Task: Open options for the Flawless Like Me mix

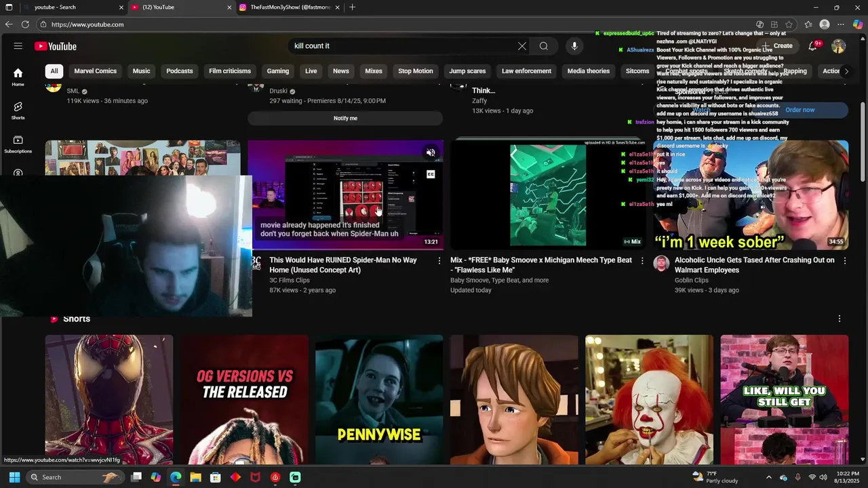Action: pos(642,261)
